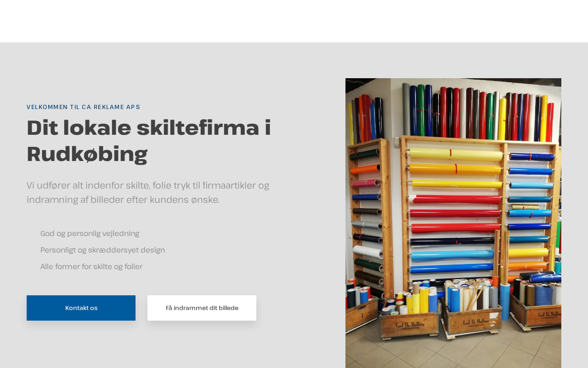The image size is (588, 368).
Task: Click the Velkommen til CA Reklame ApS label
Action: pos(83,107)
